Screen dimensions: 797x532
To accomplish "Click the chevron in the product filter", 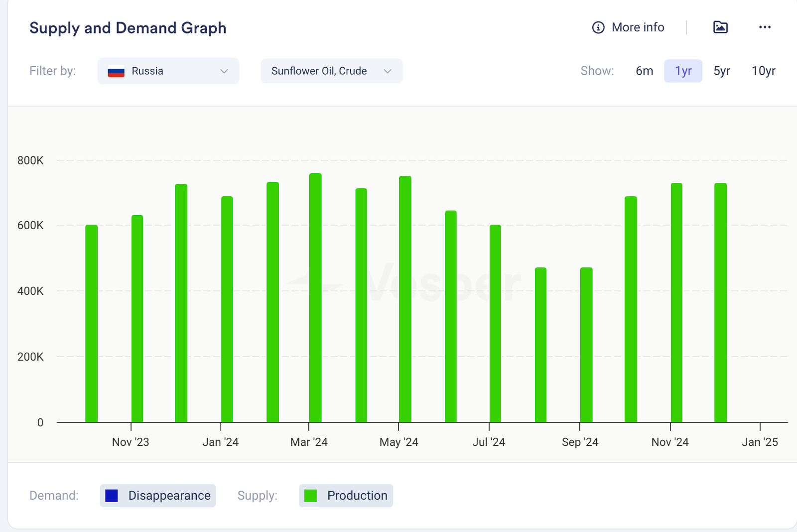I will pos(388,71).
